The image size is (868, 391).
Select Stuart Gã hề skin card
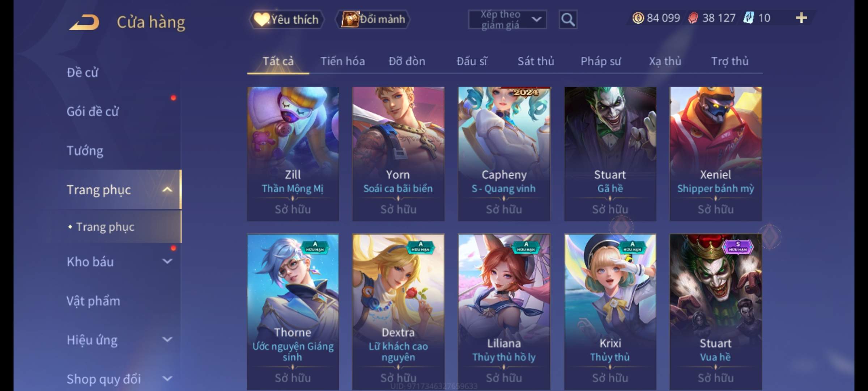point(610,154)
